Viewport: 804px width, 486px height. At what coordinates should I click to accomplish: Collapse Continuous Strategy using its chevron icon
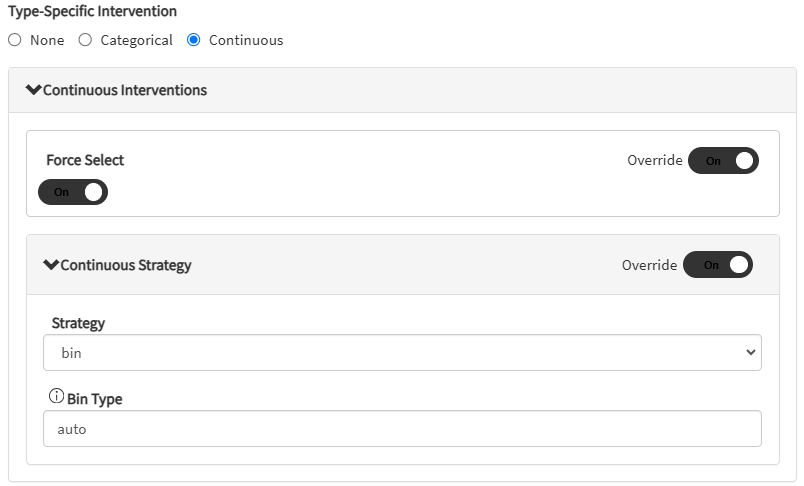point(51,265)
